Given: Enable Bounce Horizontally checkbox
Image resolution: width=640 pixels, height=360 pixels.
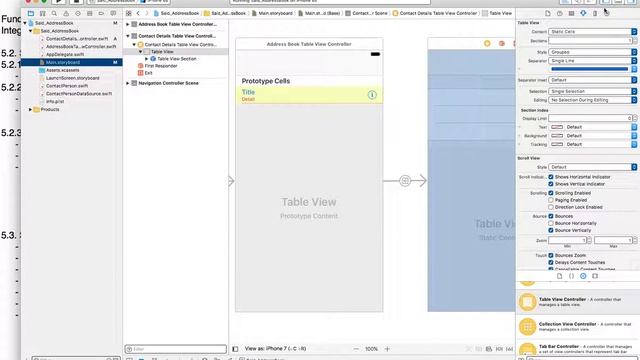Looking at the screenshot, I should [x=551, y=223].
